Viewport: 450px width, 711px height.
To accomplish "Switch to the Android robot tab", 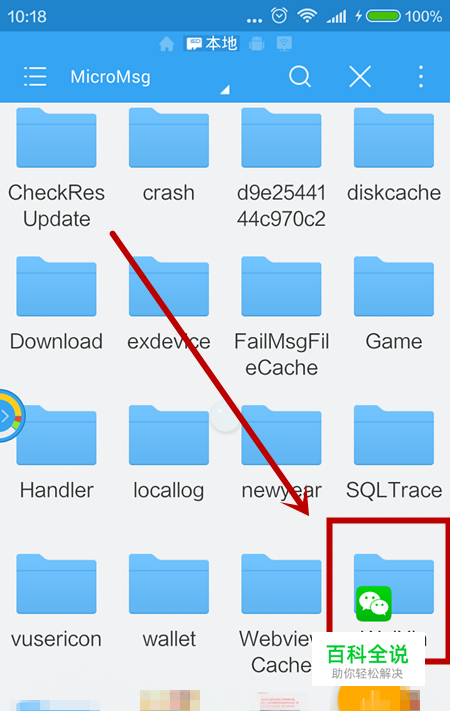I will pos(257,44).
